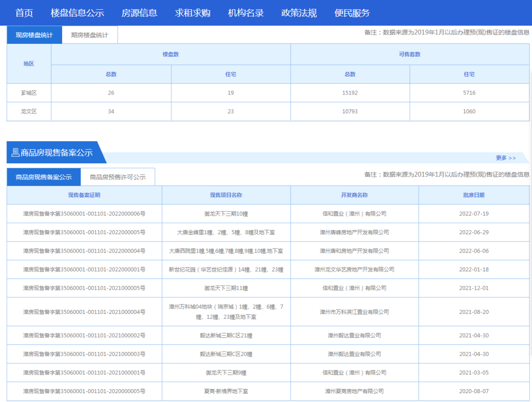This screenshot has width=532, height=402.
Task: Click 政策法规 in the navigation bar
Action: [299, 13]
